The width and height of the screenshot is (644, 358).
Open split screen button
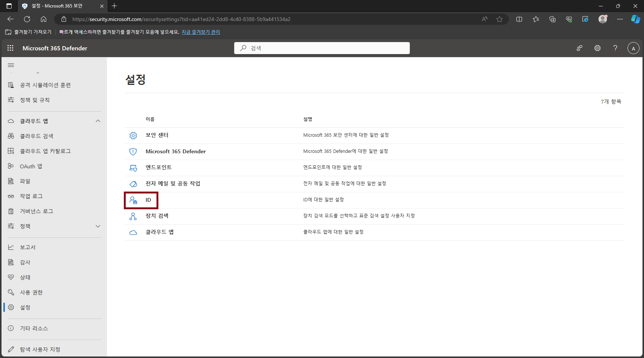click(x=519, y=19)
